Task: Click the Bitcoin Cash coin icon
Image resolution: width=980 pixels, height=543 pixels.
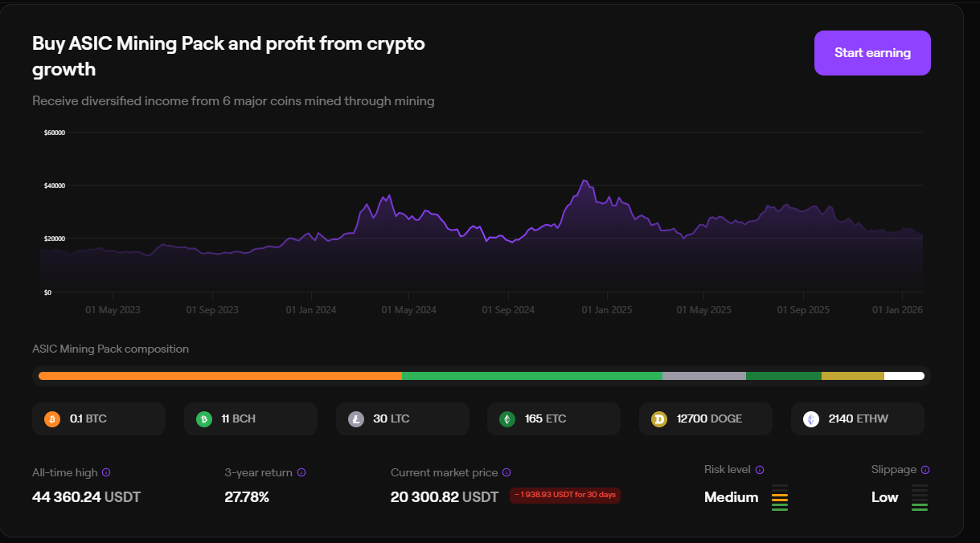Action: [x=204, y=418]
